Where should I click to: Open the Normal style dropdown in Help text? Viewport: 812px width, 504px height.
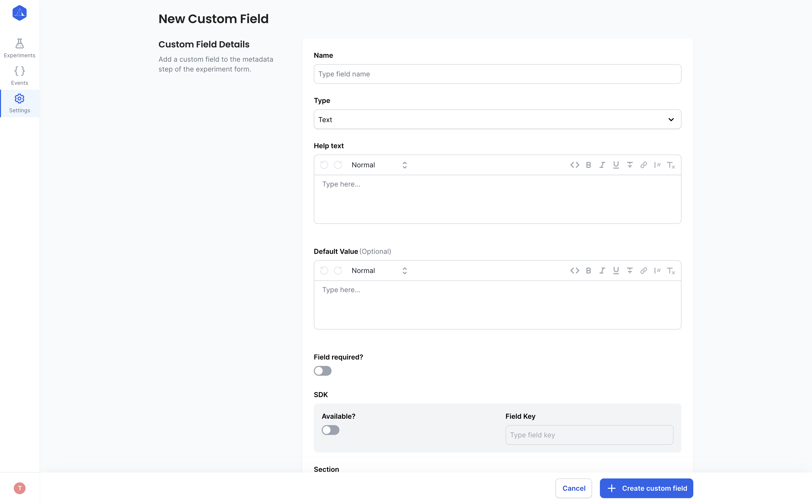[379, 165]
